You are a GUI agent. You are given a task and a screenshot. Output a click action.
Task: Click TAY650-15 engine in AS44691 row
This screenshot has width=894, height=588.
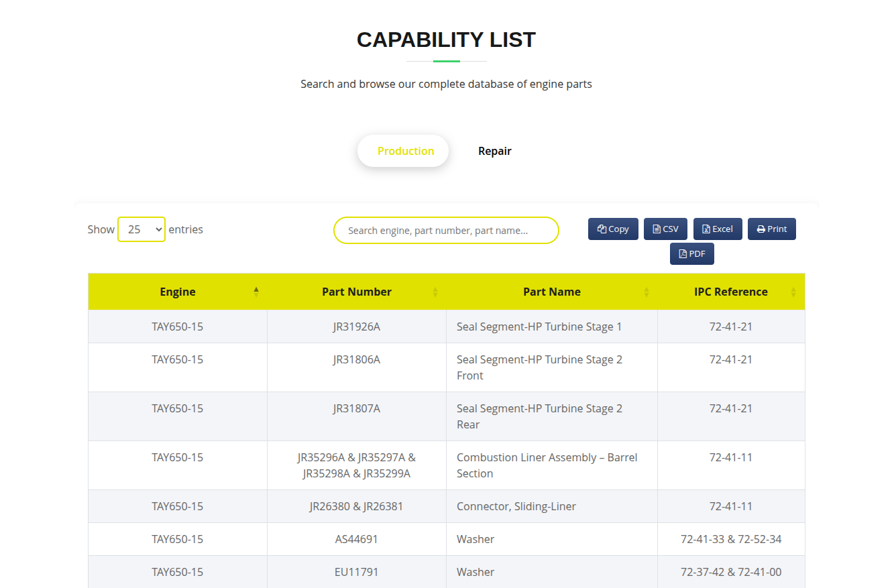click(178, 539)
